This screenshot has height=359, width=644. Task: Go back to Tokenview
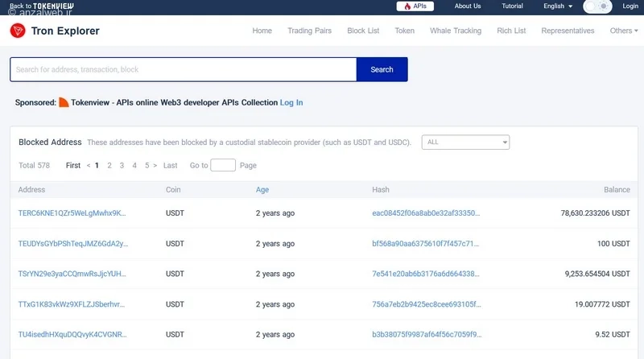(x=42, y=6)
